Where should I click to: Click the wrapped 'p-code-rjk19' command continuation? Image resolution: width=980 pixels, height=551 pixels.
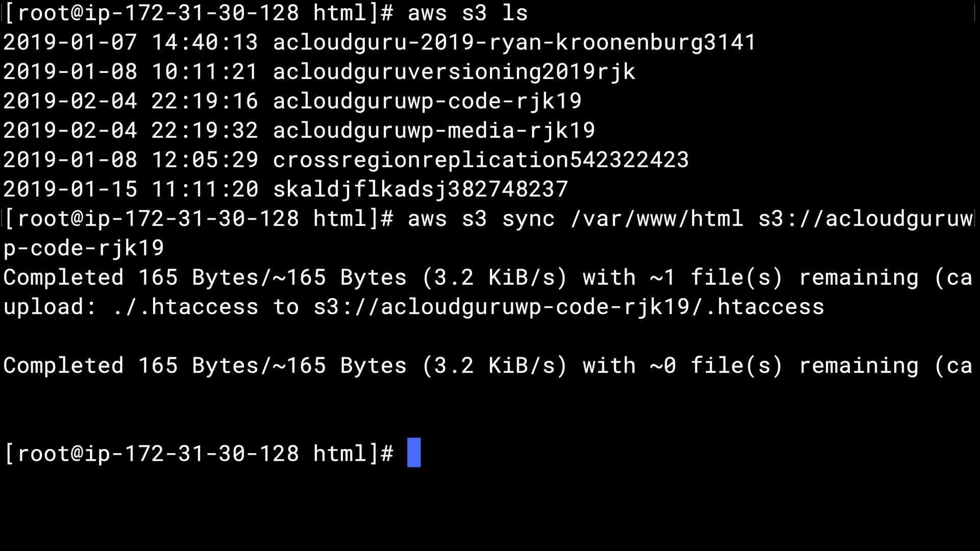84,248
